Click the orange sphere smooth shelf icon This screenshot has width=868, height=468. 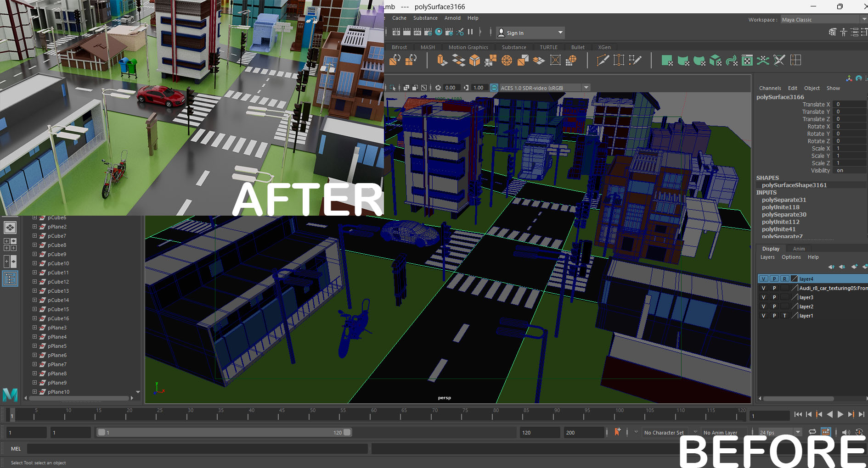pos(507,60)
